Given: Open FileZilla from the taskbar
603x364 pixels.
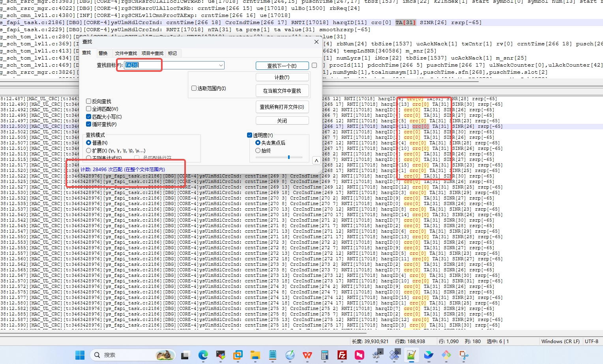Looking at the screenshot, I should click(342, 355).
